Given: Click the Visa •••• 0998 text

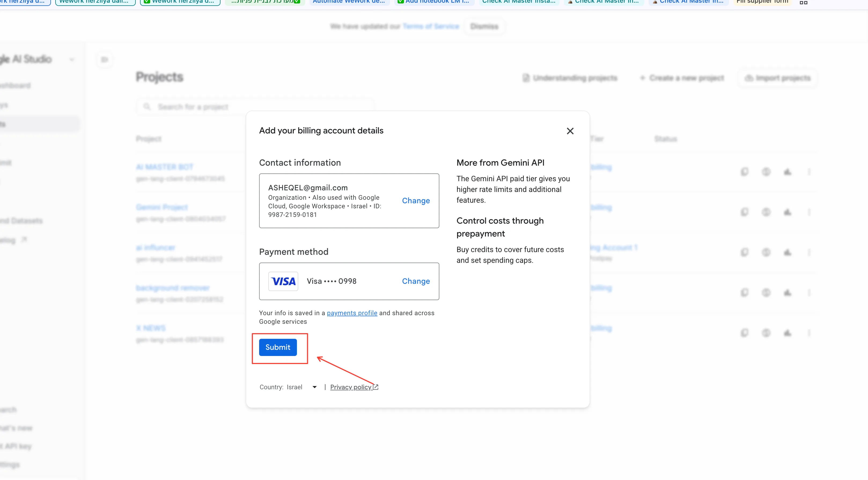Looking at the screenshot, I should pos(332,281).
